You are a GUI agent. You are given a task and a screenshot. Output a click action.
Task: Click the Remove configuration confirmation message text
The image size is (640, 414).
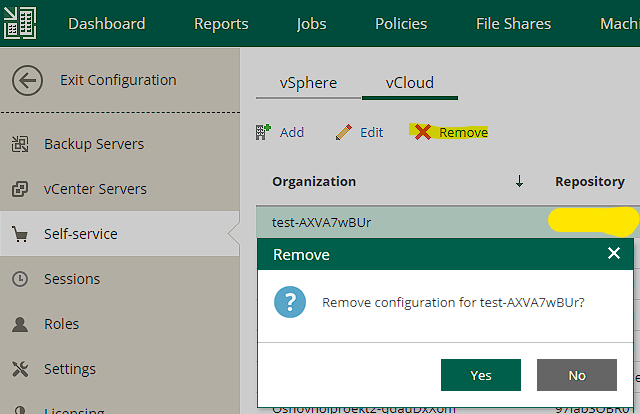[453, 303]
